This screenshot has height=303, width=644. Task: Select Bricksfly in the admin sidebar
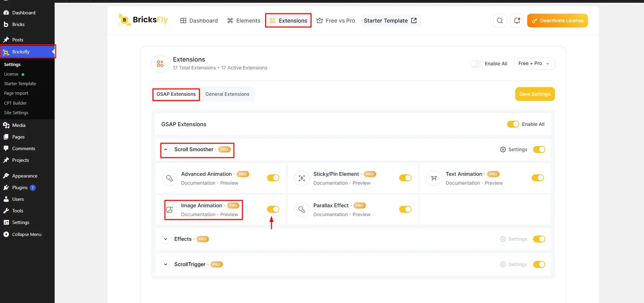tap(27, 52)
